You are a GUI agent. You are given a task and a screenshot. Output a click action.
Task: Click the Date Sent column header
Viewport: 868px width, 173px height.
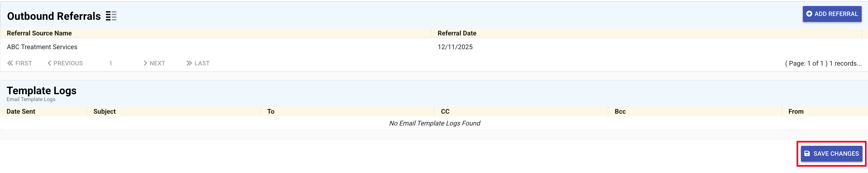coord(21,111)
